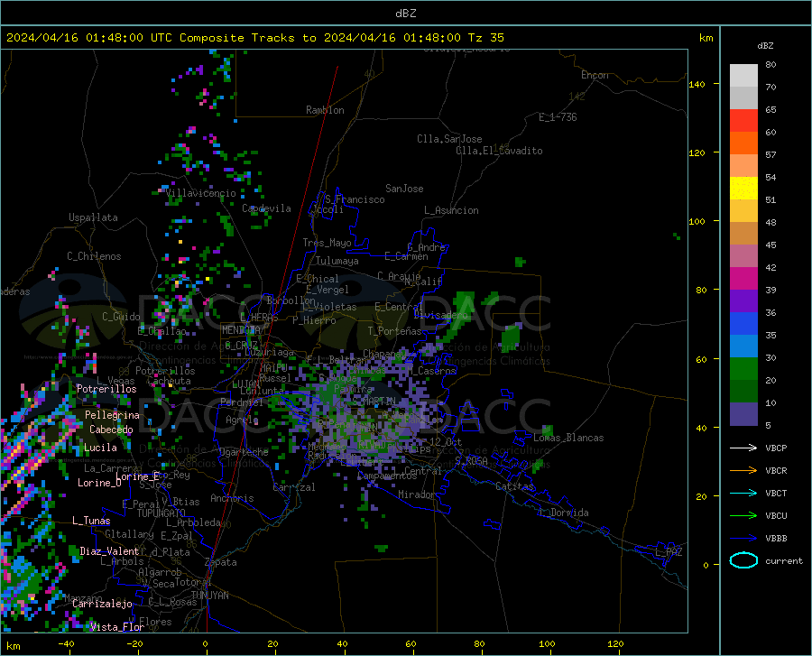
Task: Click the Zapata label
Action: pyautogui.click(x=221, y=562)
